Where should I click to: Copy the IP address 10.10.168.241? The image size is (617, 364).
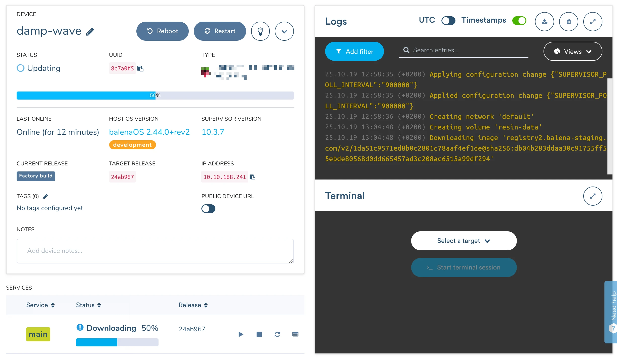[253, 177]
